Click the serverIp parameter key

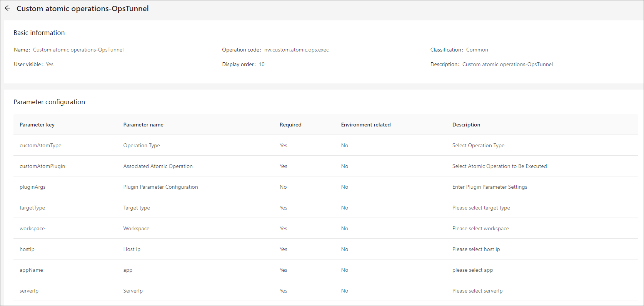pos(29,291)
